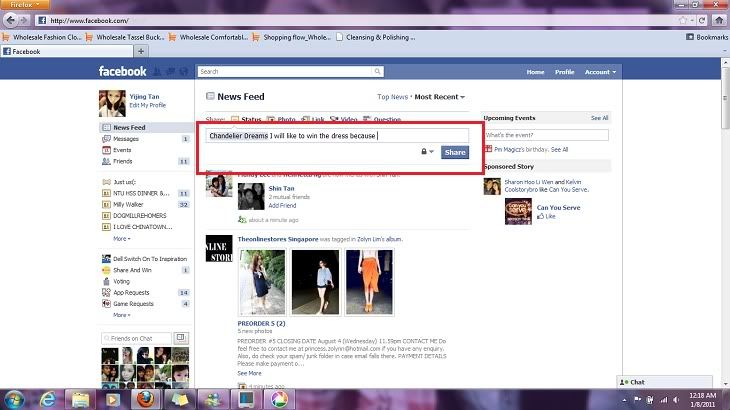Image resolution: width=730 pixels, height=410 pixels.
Task: Click the Link share icon
Action: (x=305, y=120)
